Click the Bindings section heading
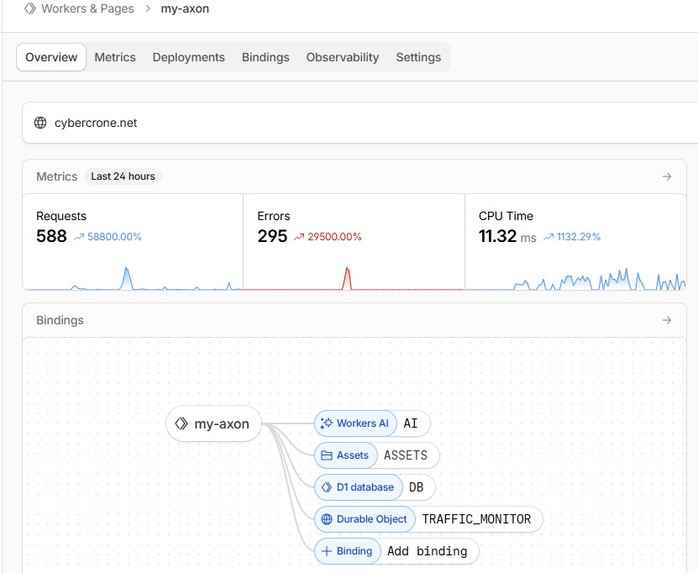The width and height of the screenshot is (698, 573). [x=60, y=320]
